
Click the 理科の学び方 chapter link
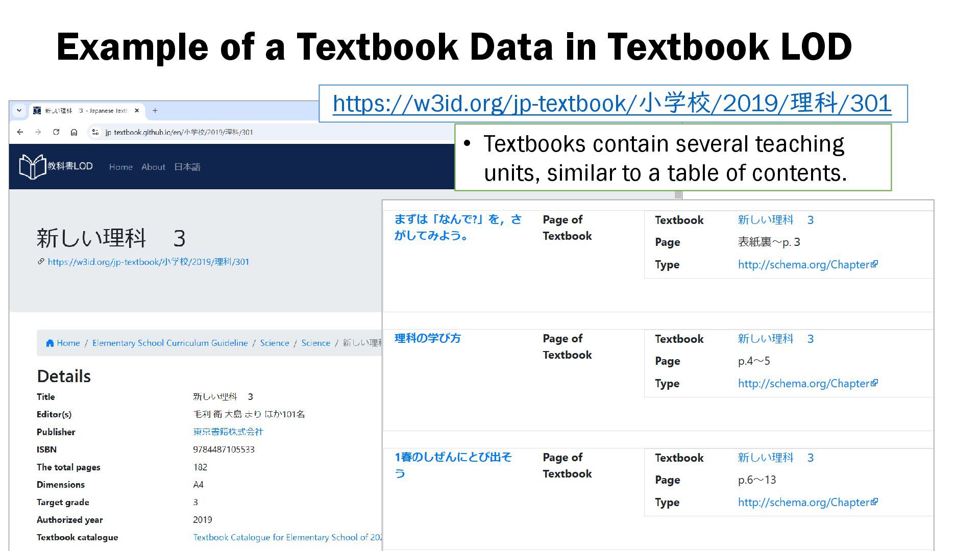pos(427,338)
